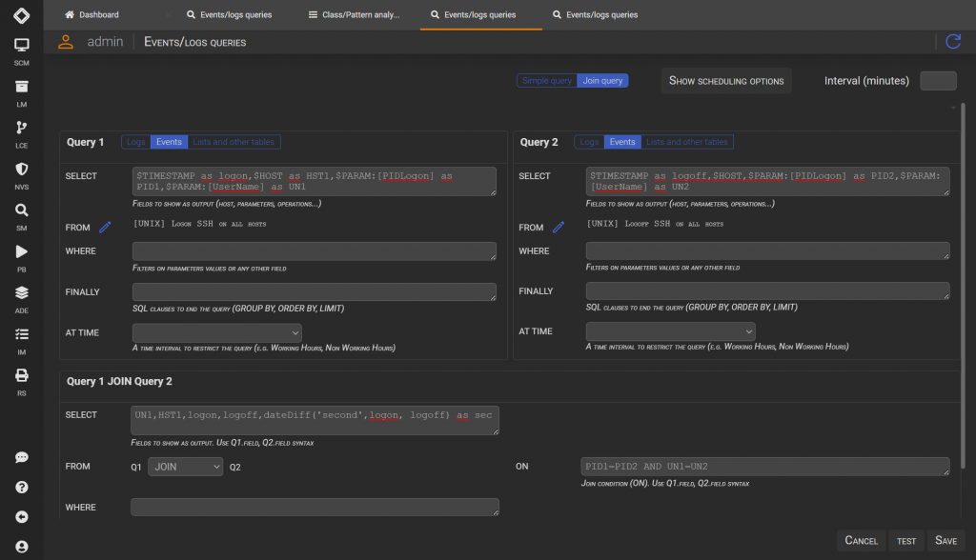
Task: Open the Class/Pattern analy... tab
Action: [355, 15]
